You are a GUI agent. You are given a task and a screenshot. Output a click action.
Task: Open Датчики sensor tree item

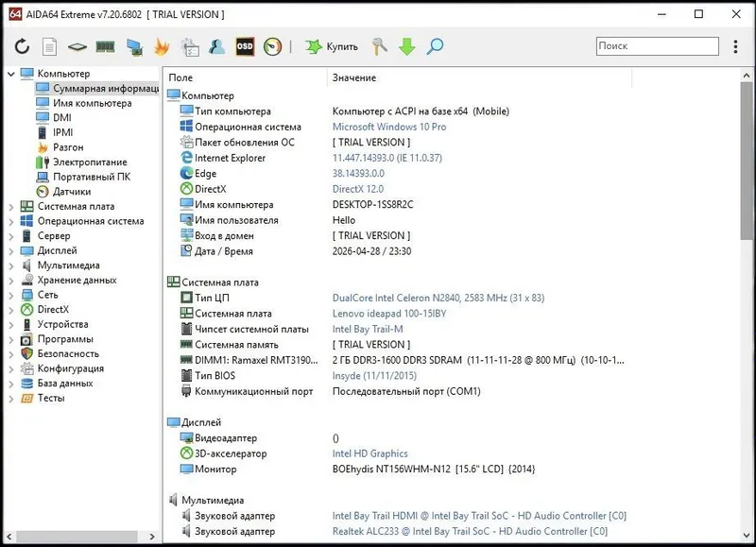click(72, 192)
